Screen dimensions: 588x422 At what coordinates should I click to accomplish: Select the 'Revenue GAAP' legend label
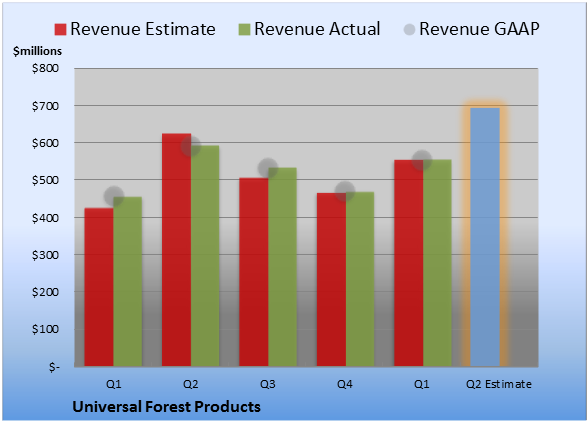[480, 29]
